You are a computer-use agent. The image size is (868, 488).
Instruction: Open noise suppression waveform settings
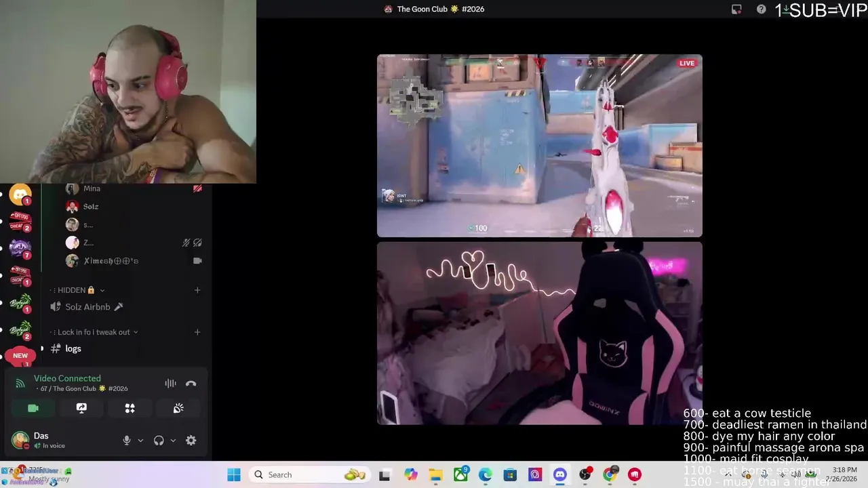pos(170,384)
